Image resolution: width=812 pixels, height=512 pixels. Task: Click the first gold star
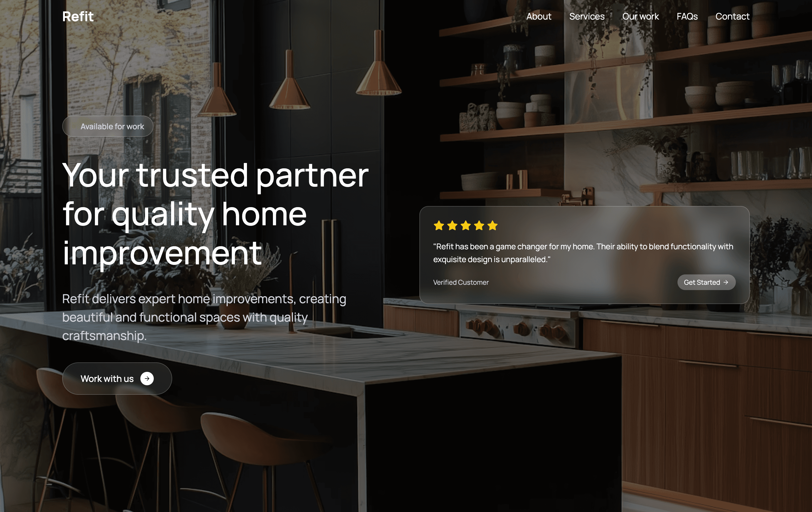pos(439,225)
